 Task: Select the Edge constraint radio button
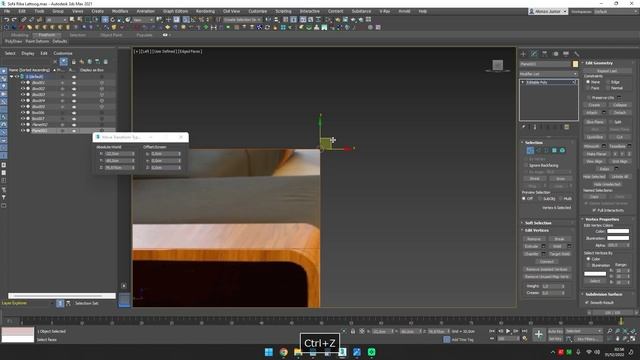(x=608, y=82)
